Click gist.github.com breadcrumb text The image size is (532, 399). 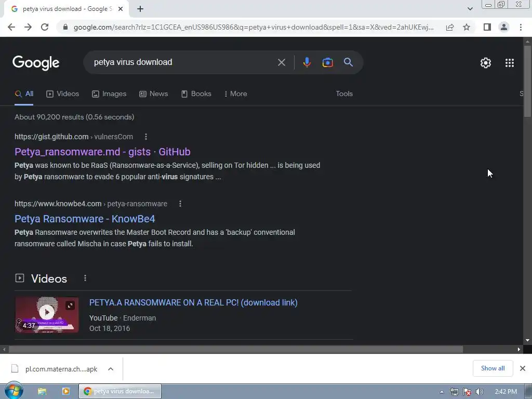pyautogui.click(x=51, y=137)
